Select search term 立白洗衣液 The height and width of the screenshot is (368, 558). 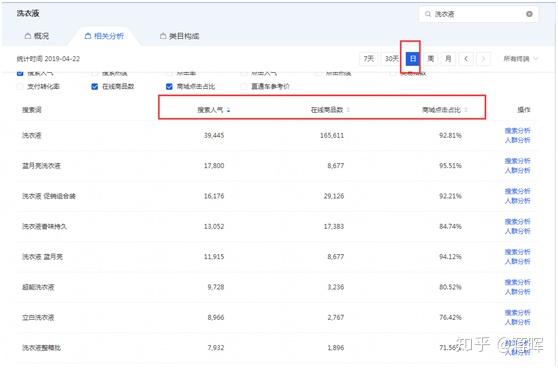click(38, 317)
